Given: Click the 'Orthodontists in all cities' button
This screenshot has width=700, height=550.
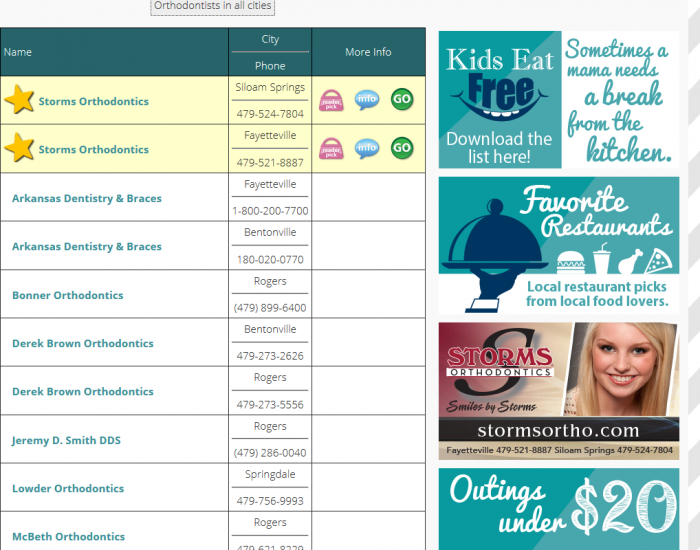Looking at the screenshot, I should pos(212,6).
